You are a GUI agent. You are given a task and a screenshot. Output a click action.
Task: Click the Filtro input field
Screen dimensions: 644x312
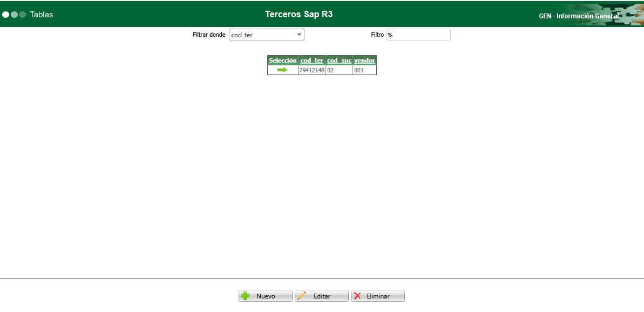point(418,35)
